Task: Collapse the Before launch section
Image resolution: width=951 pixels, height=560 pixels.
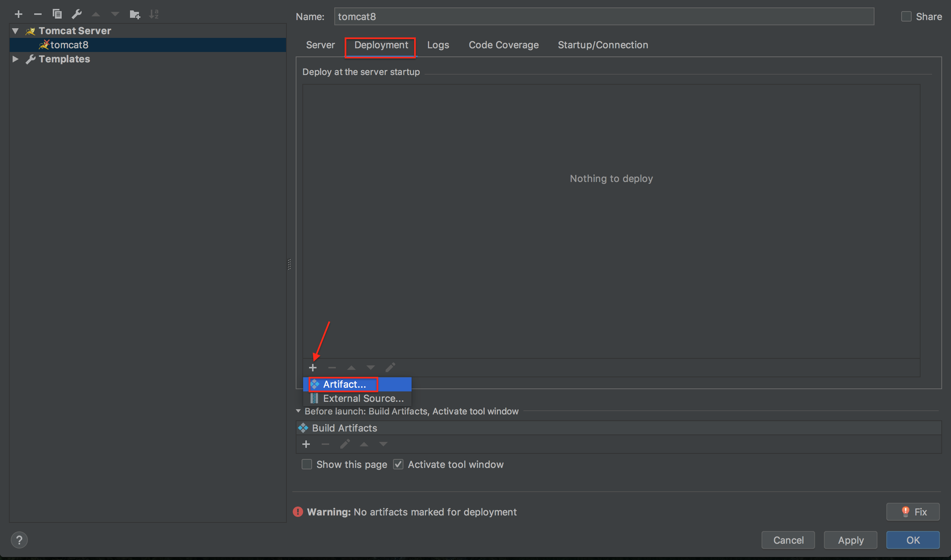Action: (298, 411)
